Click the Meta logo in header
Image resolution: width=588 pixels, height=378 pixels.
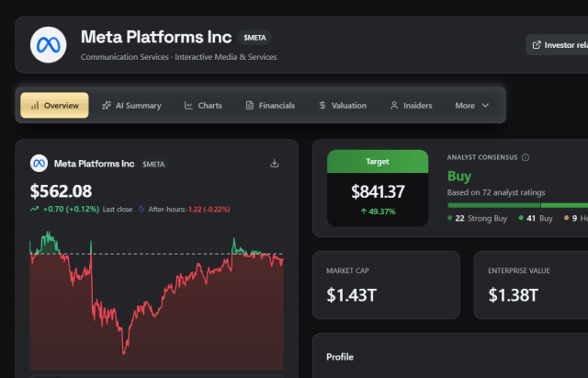49,45
